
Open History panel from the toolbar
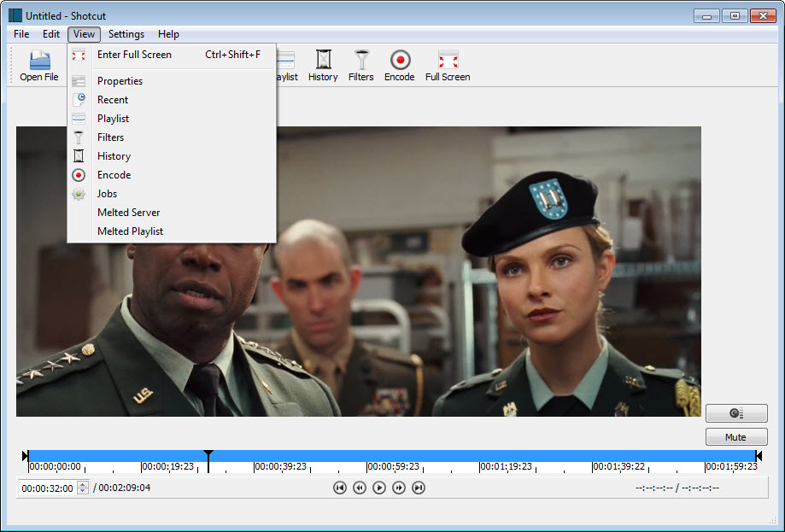323,66
